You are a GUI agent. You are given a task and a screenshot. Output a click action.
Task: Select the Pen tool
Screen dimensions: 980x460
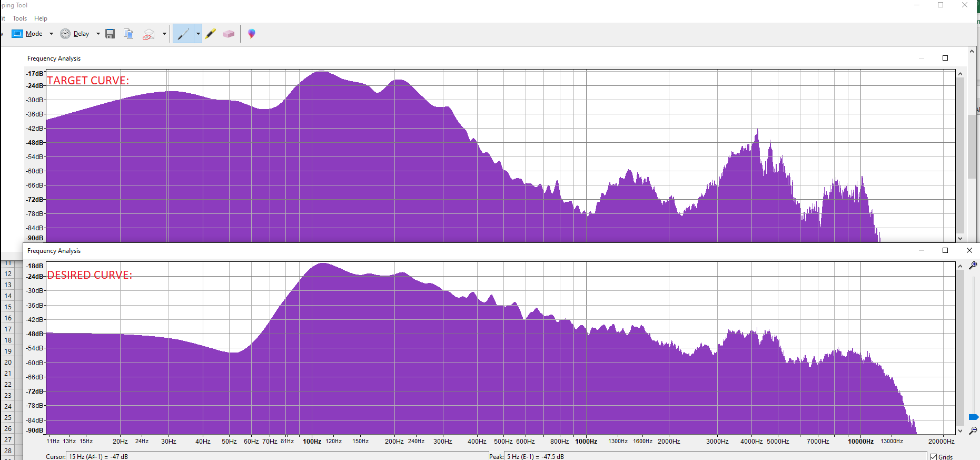pyautogui.click(x=183, y=34)
